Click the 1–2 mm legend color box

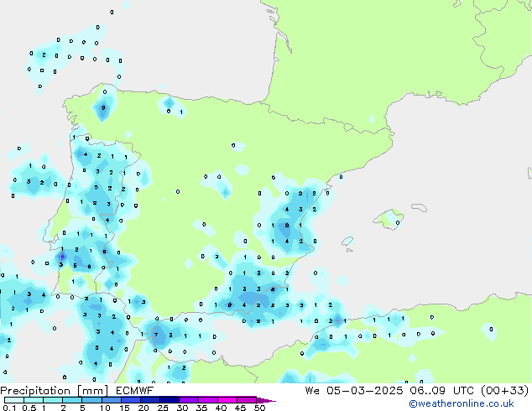[x=53, y=400]
